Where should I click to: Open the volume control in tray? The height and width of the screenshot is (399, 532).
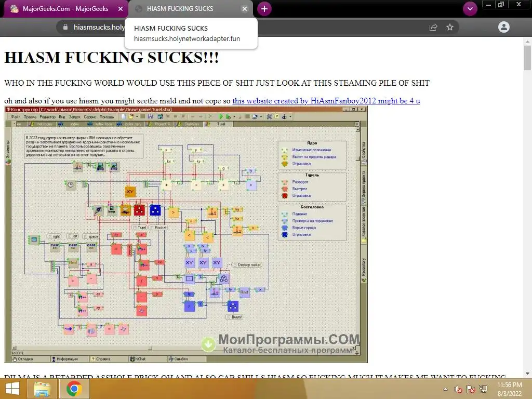pos(458,389)
